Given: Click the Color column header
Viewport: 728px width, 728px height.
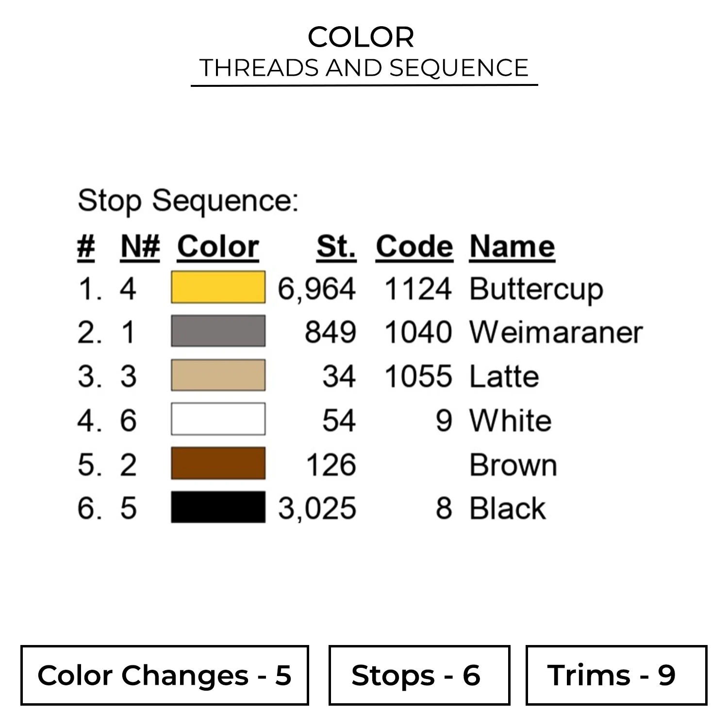Looking at the screenshot, I should (218, 247).
